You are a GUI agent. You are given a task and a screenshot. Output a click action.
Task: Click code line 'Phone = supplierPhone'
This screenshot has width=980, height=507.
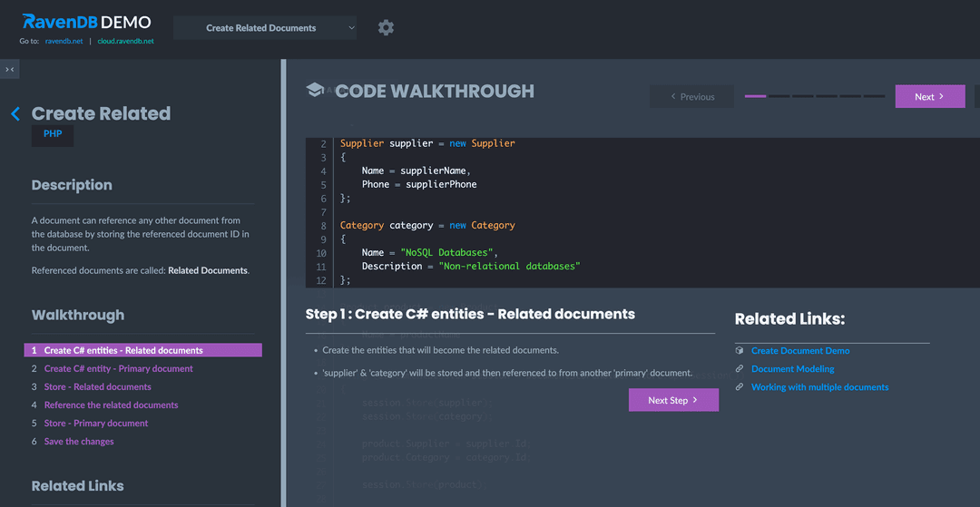418,184
